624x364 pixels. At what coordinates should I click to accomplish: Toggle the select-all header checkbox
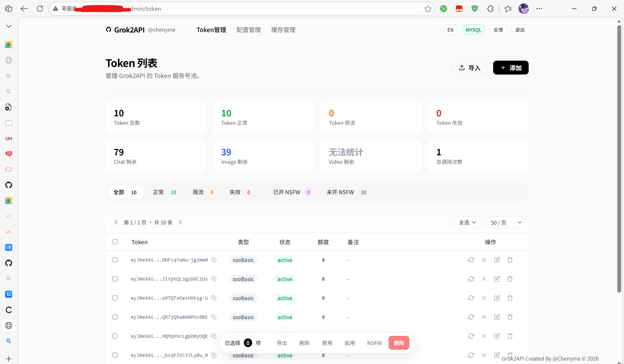point(115,242)
